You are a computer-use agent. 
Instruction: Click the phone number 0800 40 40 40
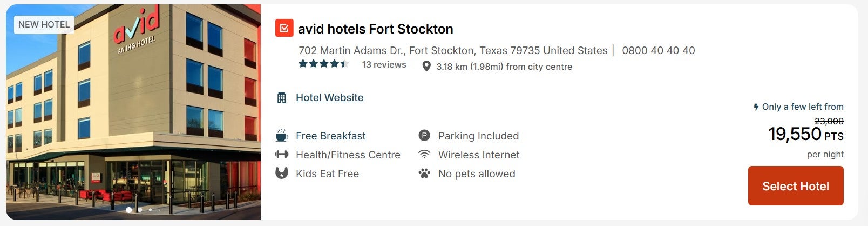pos(658,51)
